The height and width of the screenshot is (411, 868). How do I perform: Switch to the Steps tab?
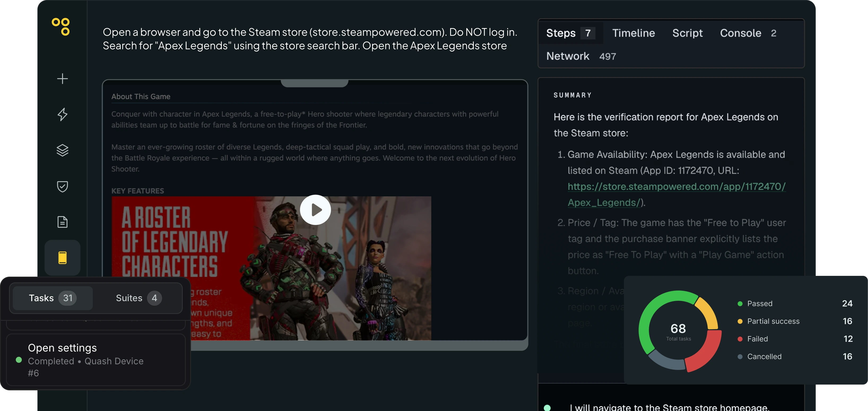(570, 33)
